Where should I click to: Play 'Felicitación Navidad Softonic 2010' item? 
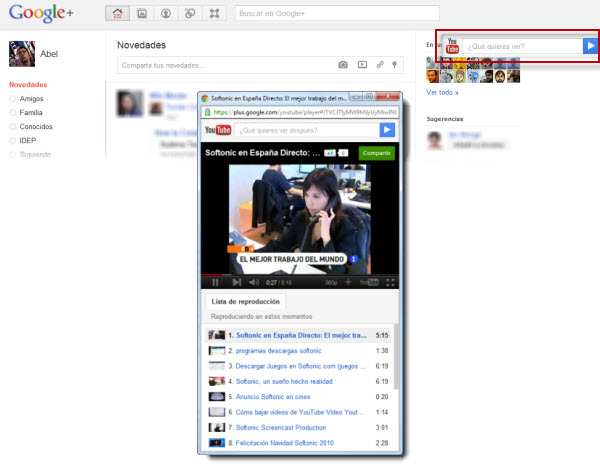[298, 443]
